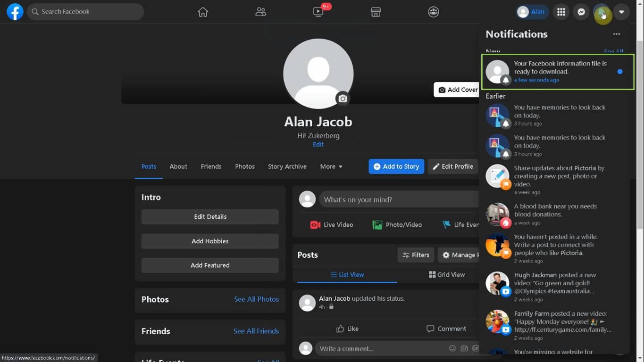644x362 pixels.
Task: Open Alan Jacob's name on the post
Action: 335,298
